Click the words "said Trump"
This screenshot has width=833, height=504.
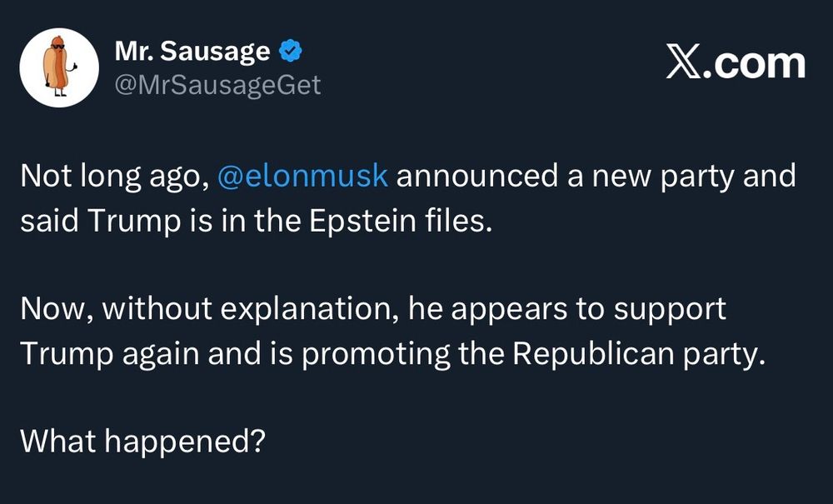(x=90, y=222)
